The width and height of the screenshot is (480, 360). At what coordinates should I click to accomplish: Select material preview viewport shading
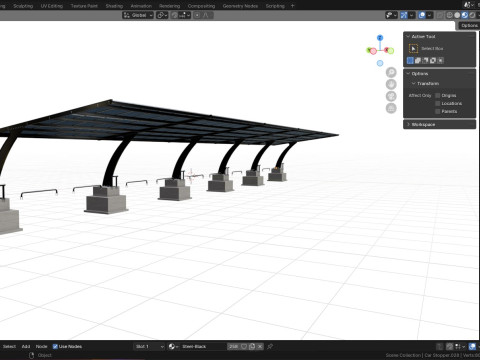tap(465, 15)
